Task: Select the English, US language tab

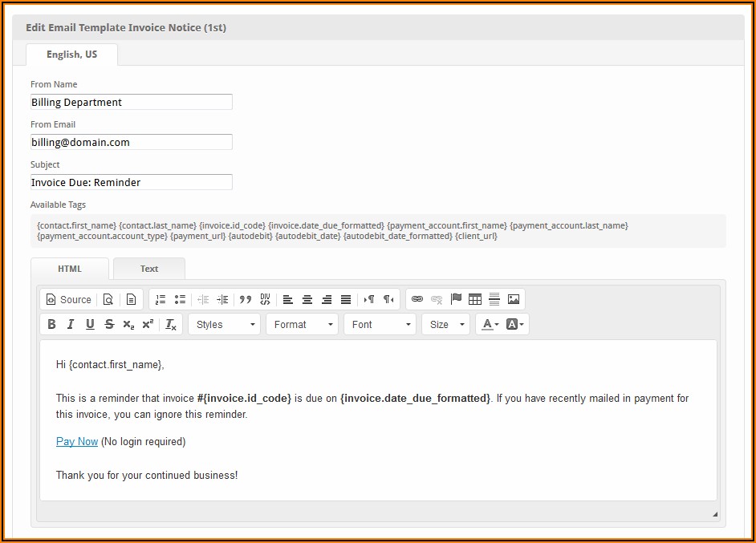Action: (x=72, y=55)
